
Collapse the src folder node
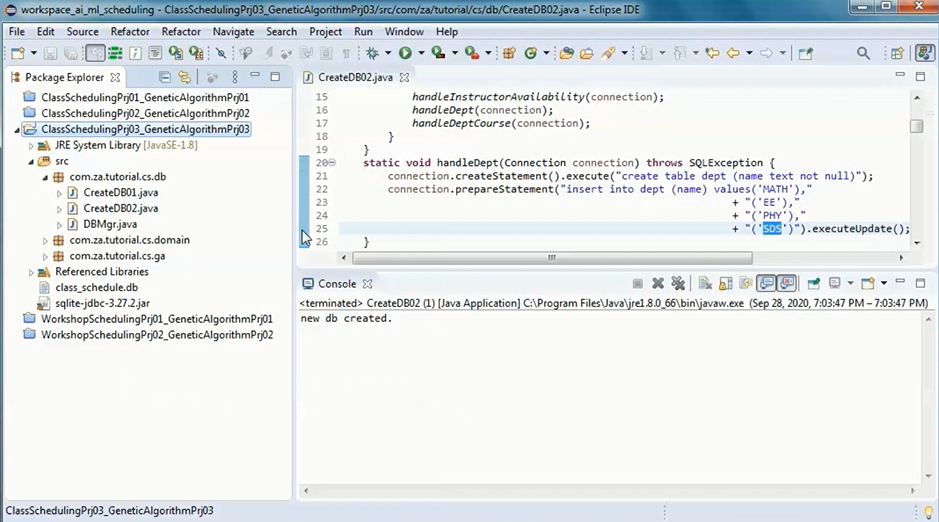tap(31, 161)
